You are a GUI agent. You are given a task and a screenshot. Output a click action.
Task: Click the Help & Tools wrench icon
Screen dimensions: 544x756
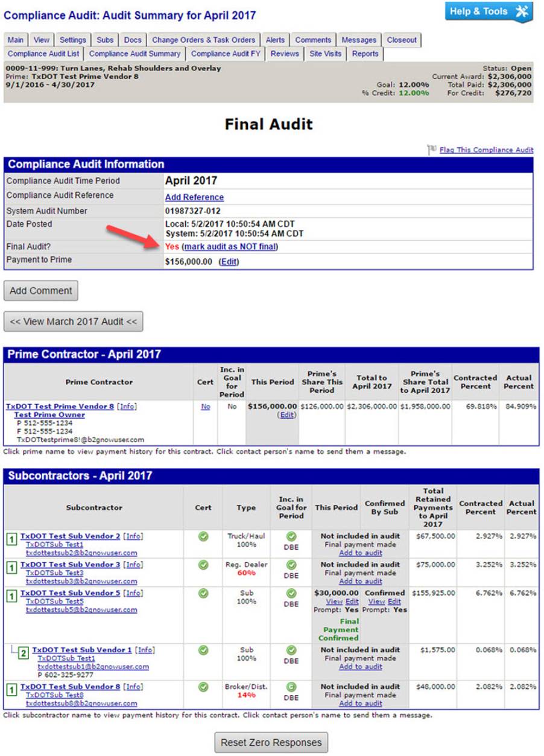[522, 11]
